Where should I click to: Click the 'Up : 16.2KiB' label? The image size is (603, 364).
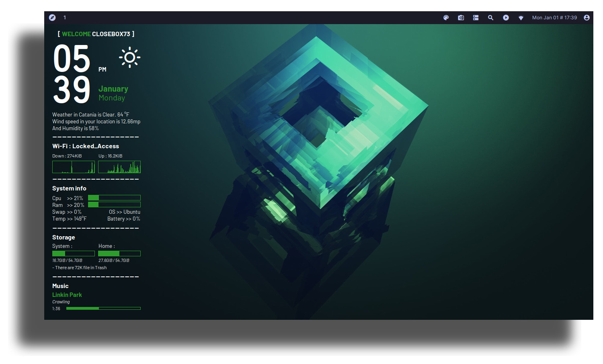coord(111,156)
